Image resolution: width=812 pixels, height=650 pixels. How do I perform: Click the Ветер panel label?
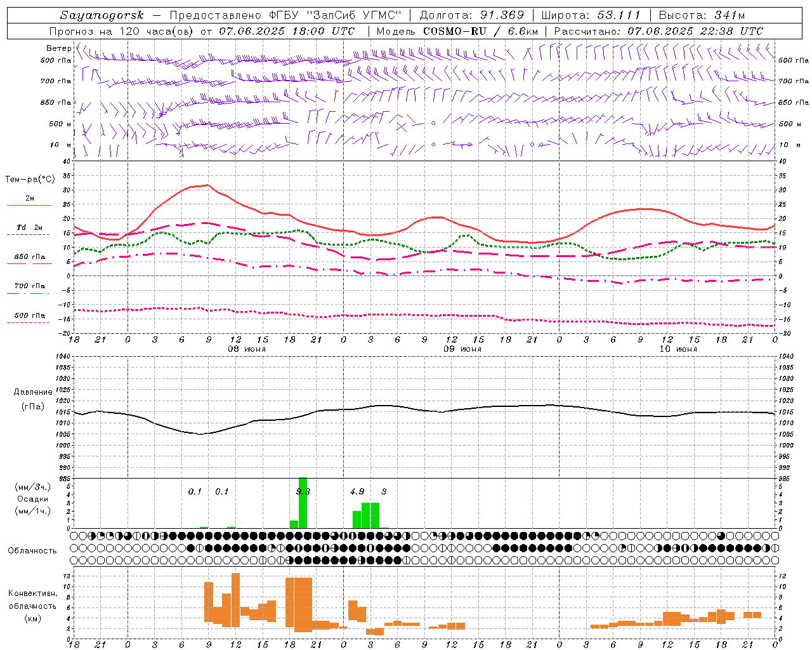[58, 48]
